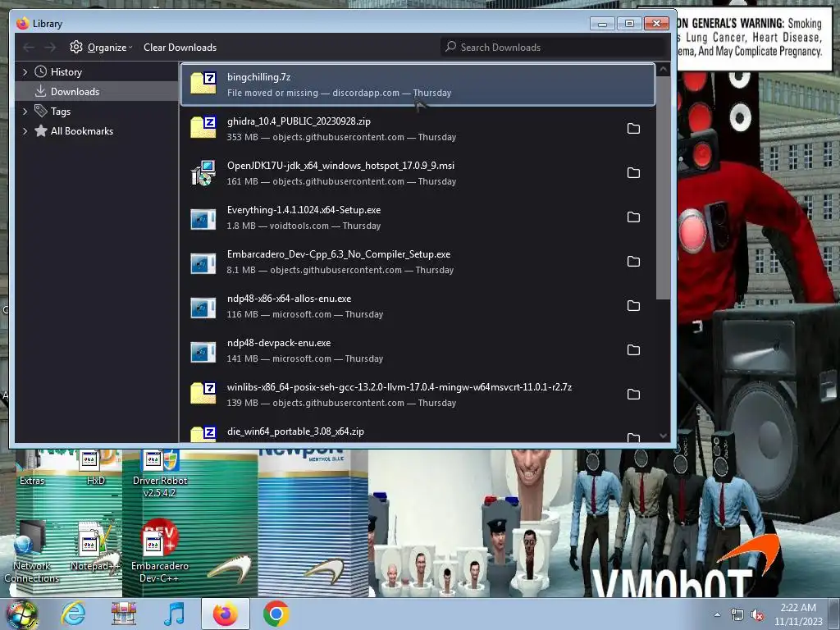The height and width of the screenshot is (630, 840).
Task: Click the ghidra zip file icon
Action: point(203,127)
